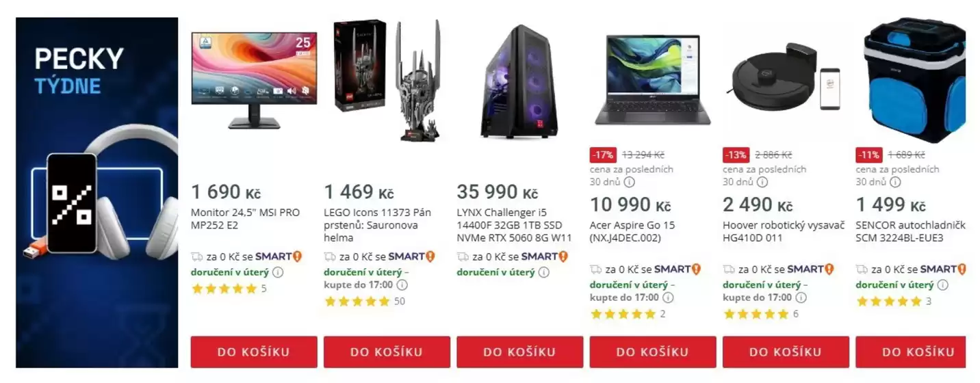Open star rating of LEGO Icons helmet
Image resolution: width=980 pixels, height=383 pixels.
tap(357, 302)
